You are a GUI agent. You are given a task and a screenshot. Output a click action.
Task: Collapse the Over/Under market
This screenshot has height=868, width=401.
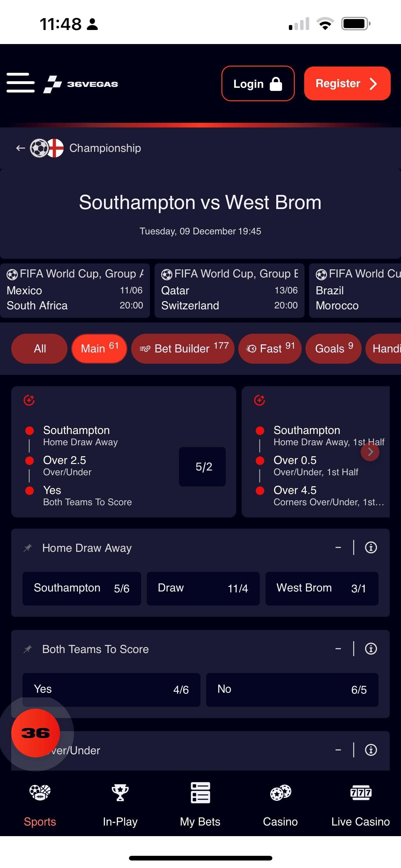tap(338, 750)
